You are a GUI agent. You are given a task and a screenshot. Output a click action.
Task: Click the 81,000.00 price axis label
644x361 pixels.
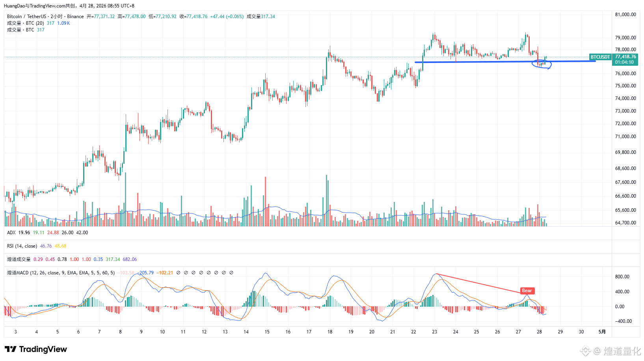[x=625, y=15]
